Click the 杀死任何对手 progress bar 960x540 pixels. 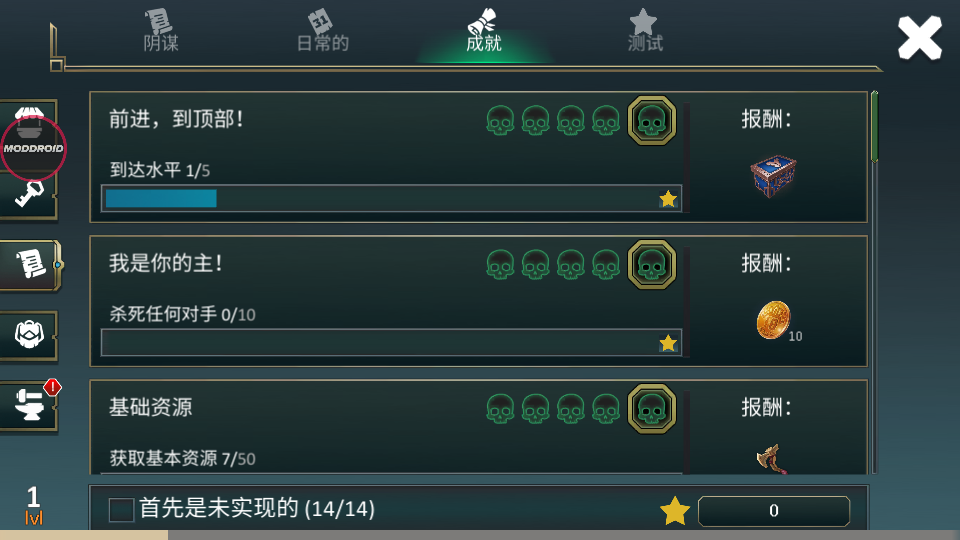[392, 343]
